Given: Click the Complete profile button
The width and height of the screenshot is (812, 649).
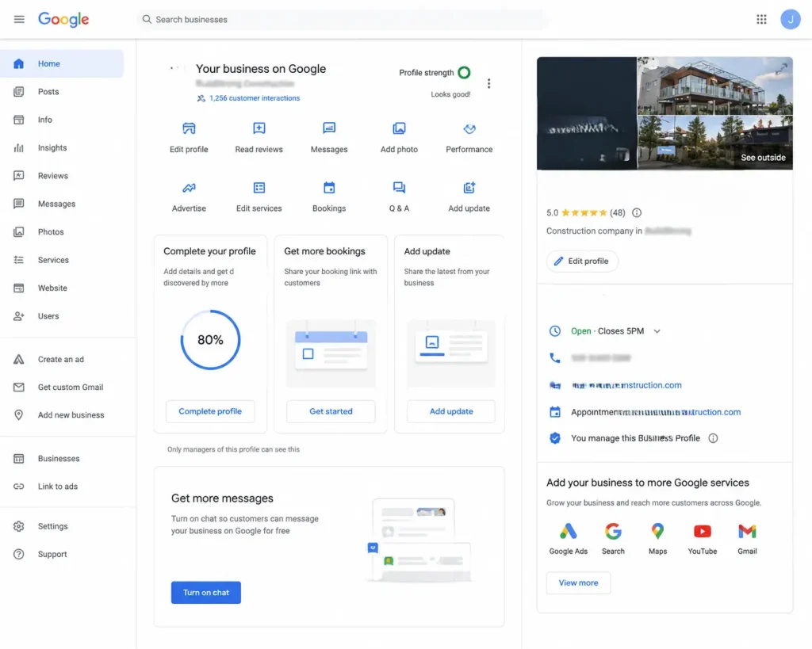Looking at the screenshot, I should click(210, 411).
